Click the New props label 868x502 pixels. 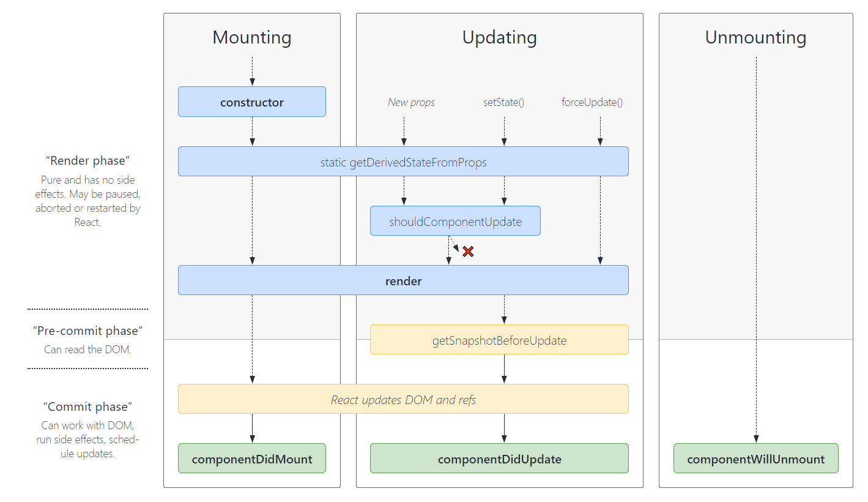(x=411, y=102)
